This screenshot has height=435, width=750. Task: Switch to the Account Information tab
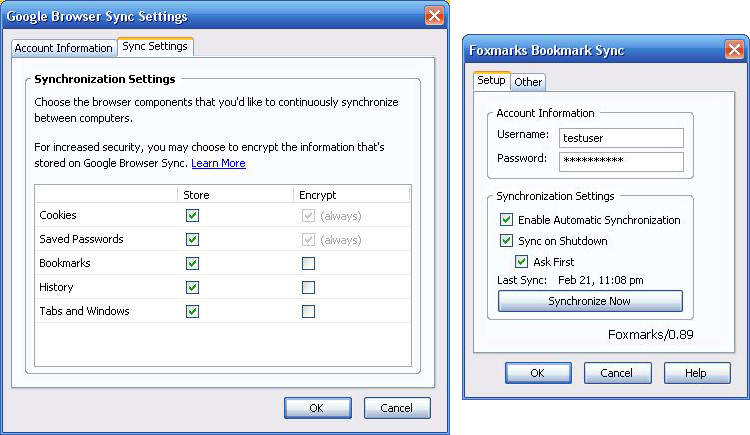tap(63, 48)
